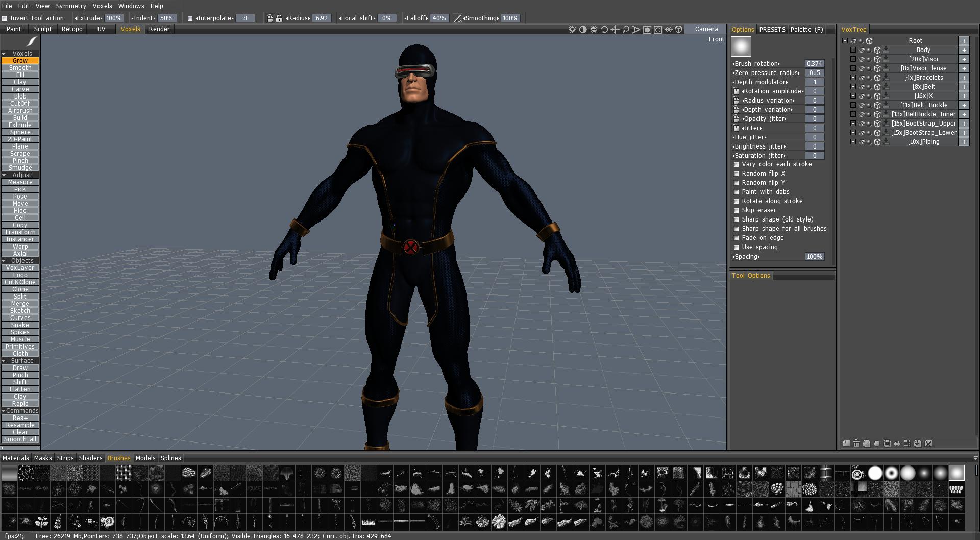Select the Carve tool in the Voxels panel
Viewport: 980px width, 540px height.
click(x=20, y=89)
